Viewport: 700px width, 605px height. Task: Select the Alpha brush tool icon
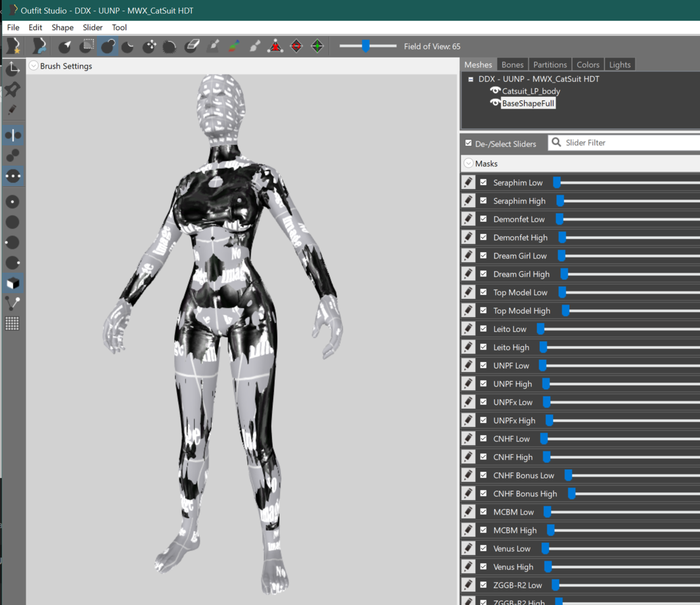click(255, 46)
